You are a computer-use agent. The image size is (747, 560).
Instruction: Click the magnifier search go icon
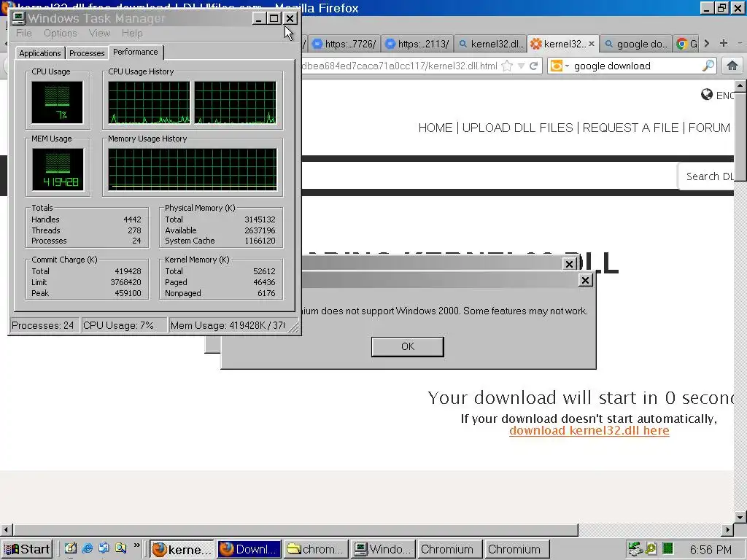tap(708, 66)
